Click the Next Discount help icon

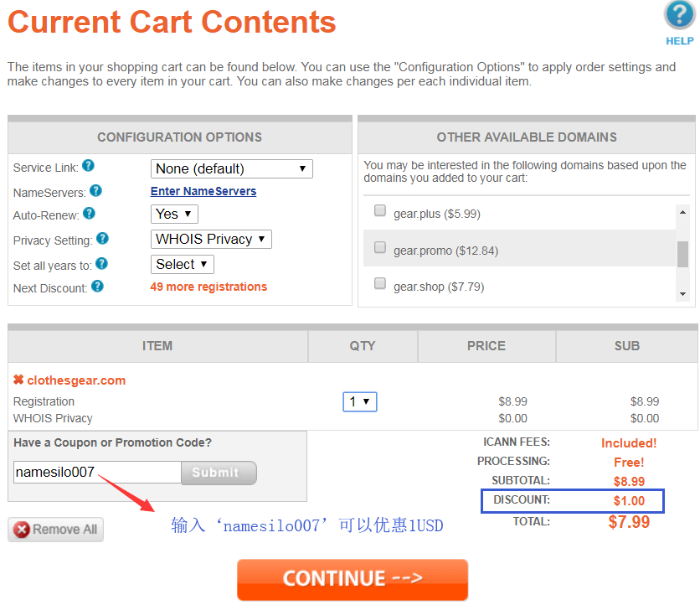(97, 287)
